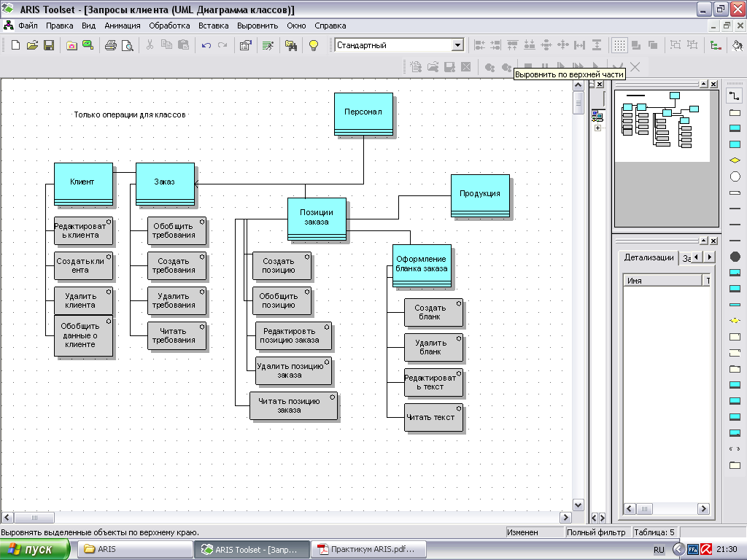The width and height of the screenshot is (747, 560).
Task: Click the horizontal scrollbar right arrow of canvas
Action: click(565, 517)
